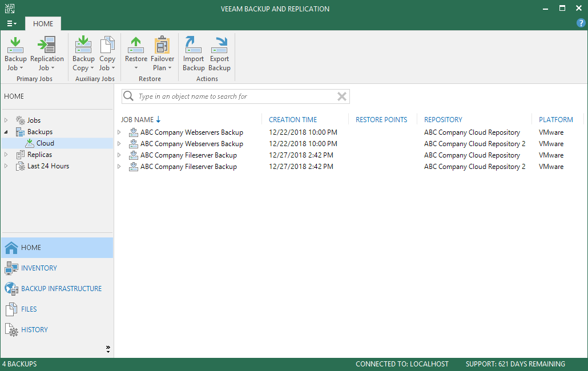The height and width of the screenshot is (371, 588).
Task: Select Last 24 Hours in the tree
Action: pyautogui.click(x=48, y=166)
